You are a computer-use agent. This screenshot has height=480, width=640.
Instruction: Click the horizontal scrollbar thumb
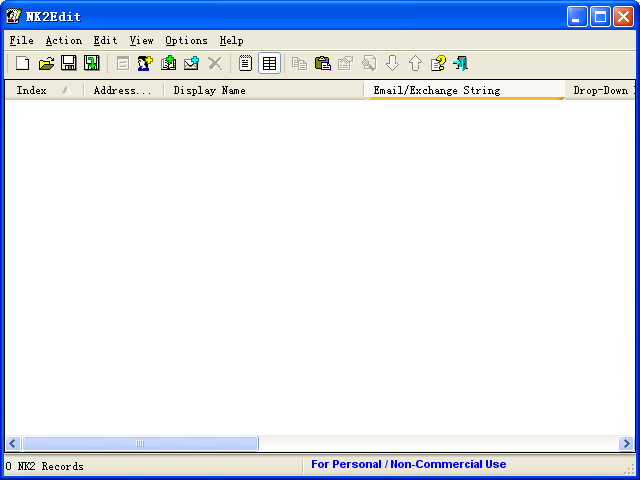[x=140, y=443]
